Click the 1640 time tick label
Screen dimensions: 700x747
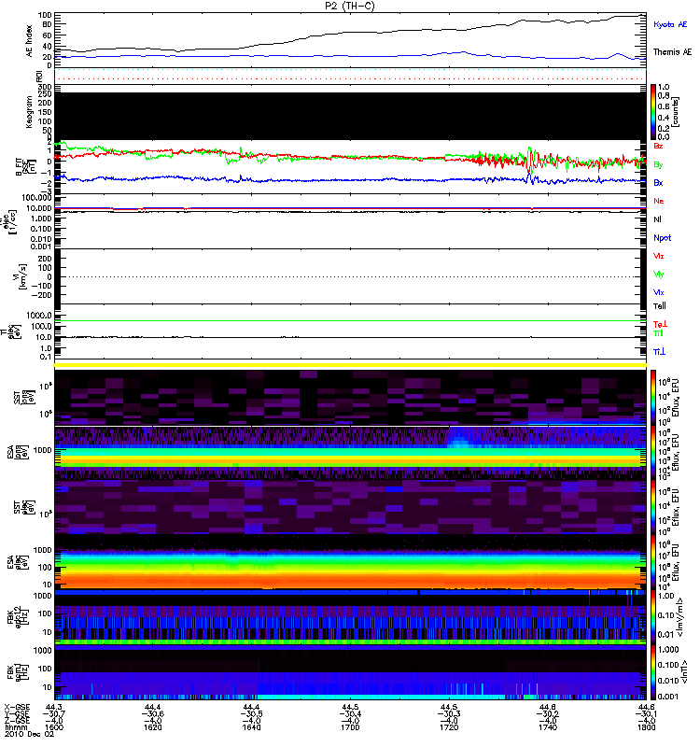pos(251,727)
